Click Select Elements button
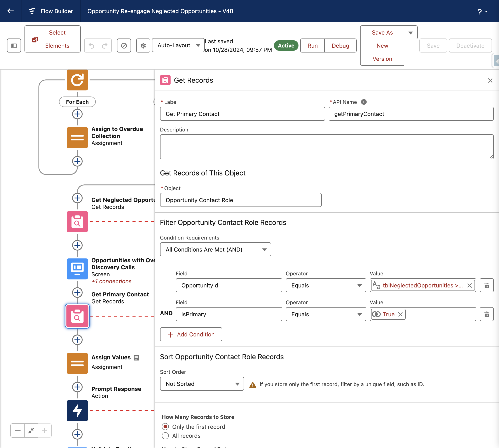The height and width of the screenshot is (448, 499). pyautogui.click(x=53, y=39)
